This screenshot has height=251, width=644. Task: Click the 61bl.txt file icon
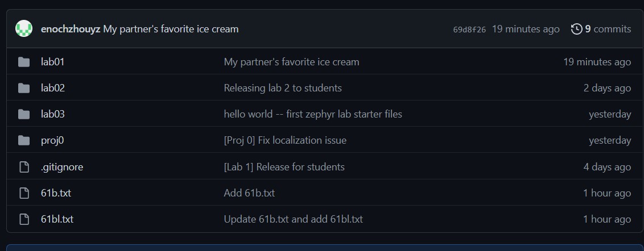[24, 219]
